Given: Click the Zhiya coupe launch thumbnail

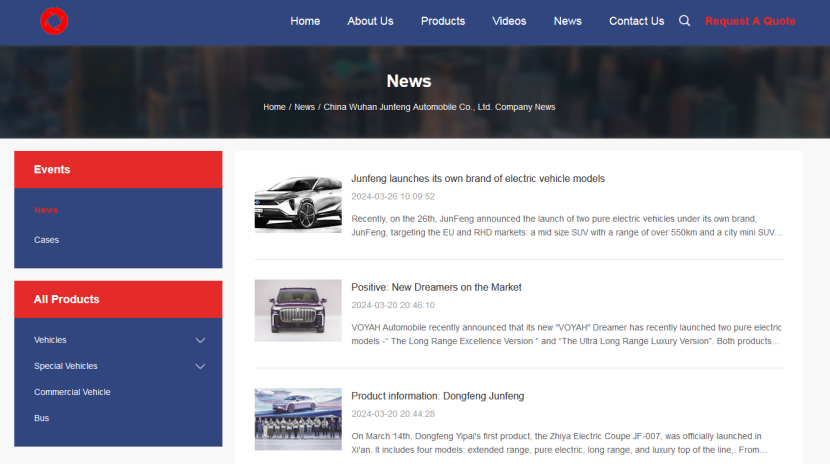Looking at the screenshot, I should [x=298, y=419].
